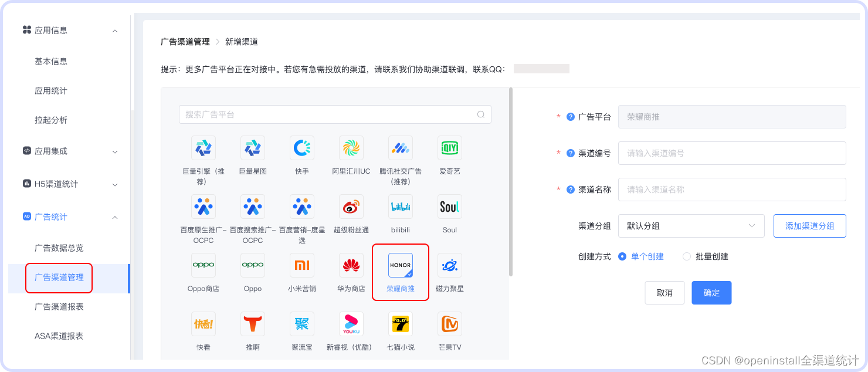Focus the 渠道名称 input field
The width and height of the screenshot is (868, 372).
[x=732, y=190]
